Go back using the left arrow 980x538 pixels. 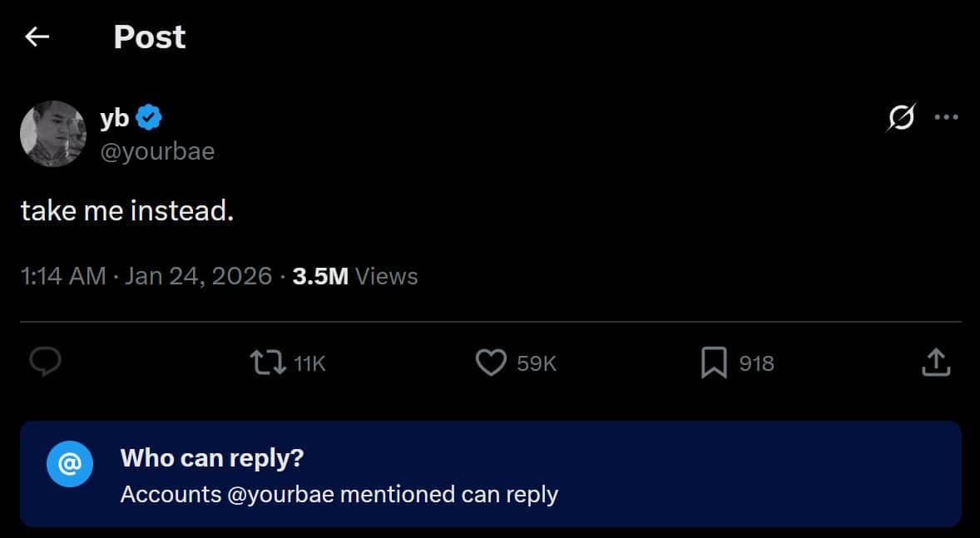37,37
